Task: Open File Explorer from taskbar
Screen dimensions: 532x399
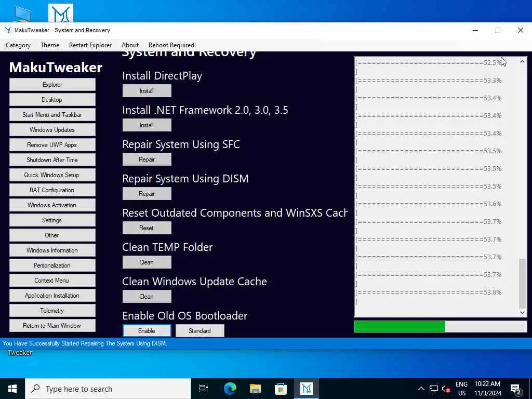Action: [255, 389]
